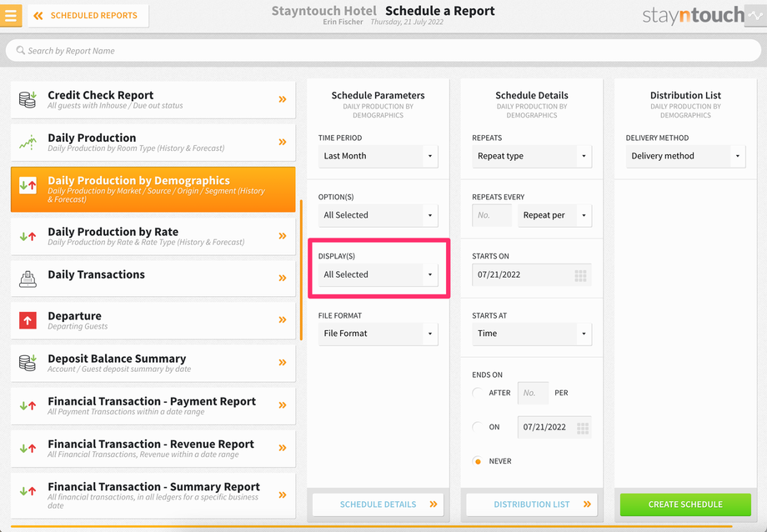Click the chevron on Departure row
Viewport: 767px width, 532px height.
point(283,319)
